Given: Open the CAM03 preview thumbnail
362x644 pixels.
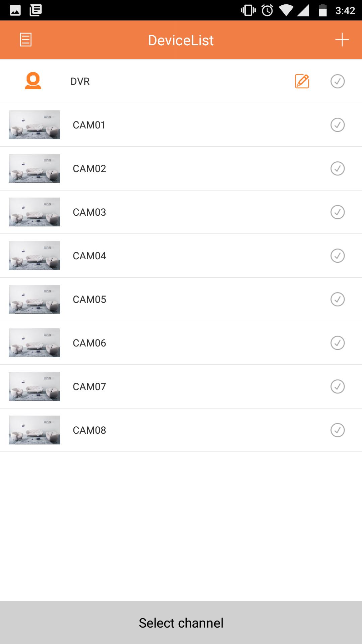Looking at the screenshot, I should click(34, 212).
